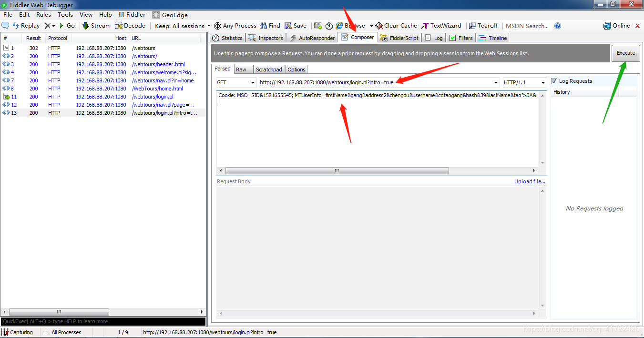Switch to the Inspectors tab
Image resolution: width=644 pixels, height=338 pixels.
(266, 38)
